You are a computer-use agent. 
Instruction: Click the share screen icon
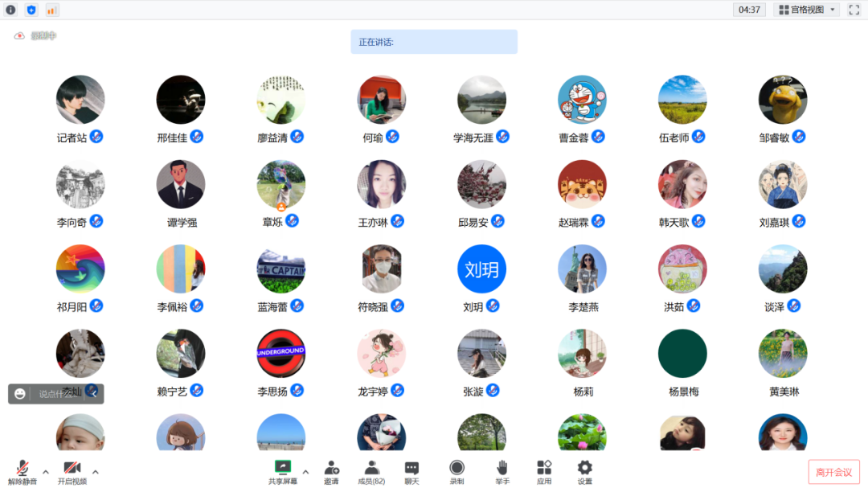[x=282, y=467]
